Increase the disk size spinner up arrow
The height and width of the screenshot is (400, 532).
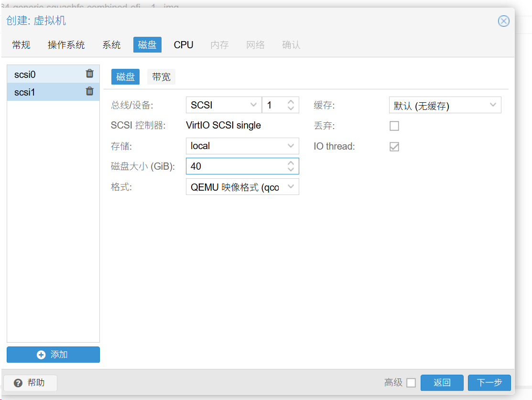[x=291, y=163]
